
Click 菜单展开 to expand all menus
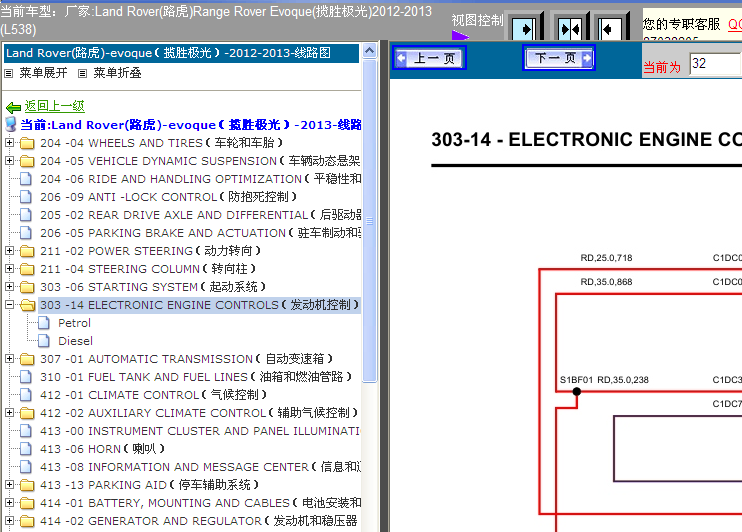coord(43,73)
